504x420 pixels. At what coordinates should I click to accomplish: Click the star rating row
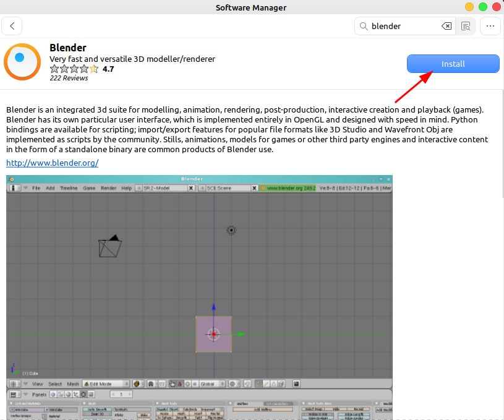(x=74, y=69)
